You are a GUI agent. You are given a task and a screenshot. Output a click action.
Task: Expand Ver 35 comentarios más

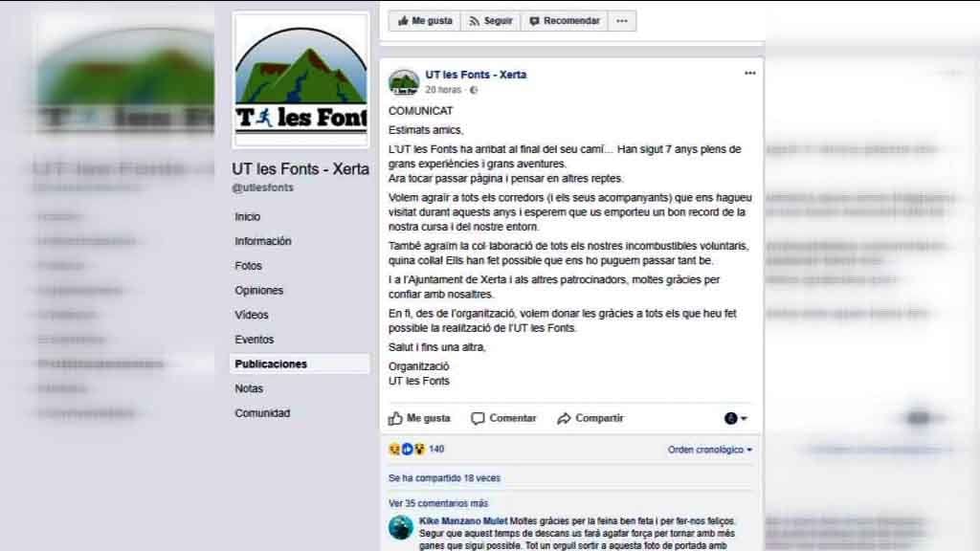pos(438,503)
